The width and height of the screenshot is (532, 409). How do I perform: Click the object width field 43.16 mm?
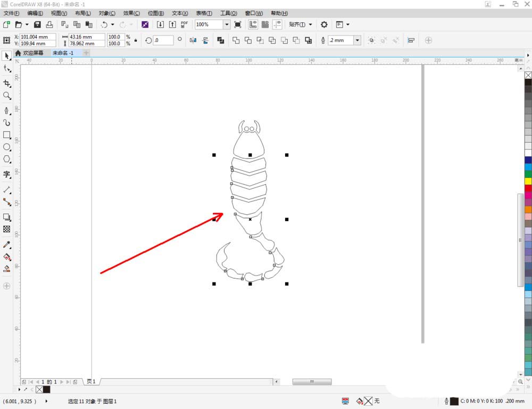coord(87,37)
